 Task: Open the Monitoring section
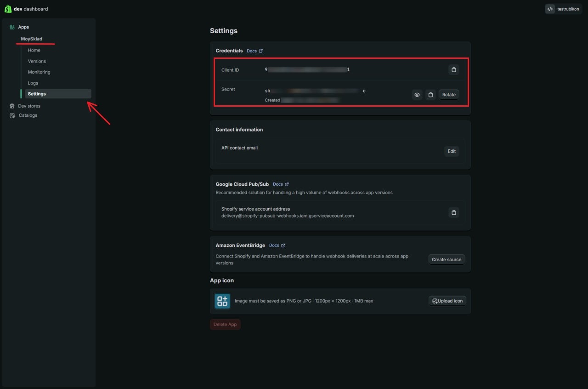pos(39,72)
